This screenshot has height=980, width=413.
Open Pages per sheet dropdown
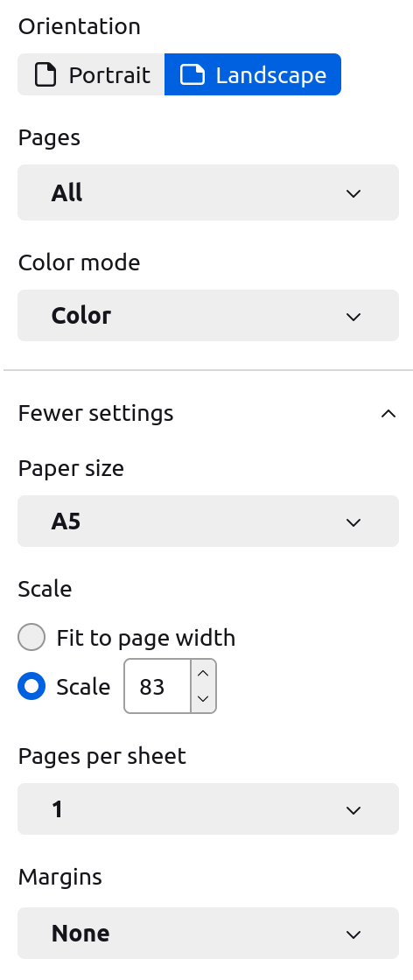click(208, 808)
